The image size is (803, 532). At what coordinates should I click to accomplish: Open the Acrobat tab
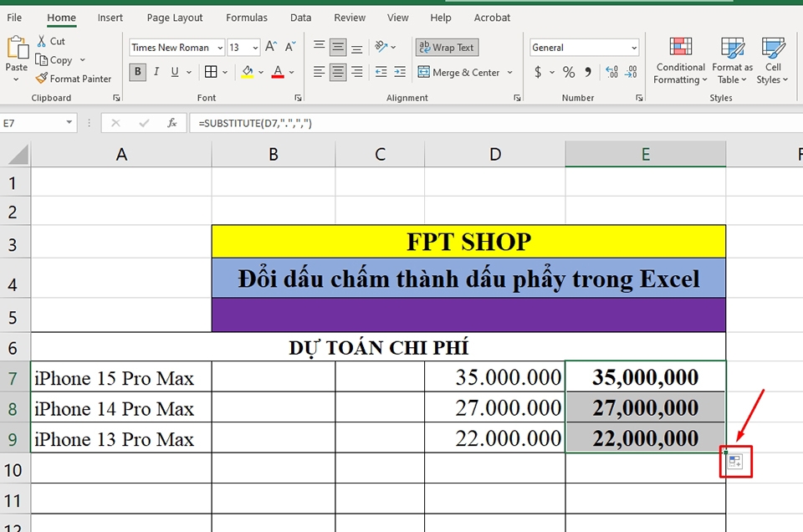click(x=492, y=18)
